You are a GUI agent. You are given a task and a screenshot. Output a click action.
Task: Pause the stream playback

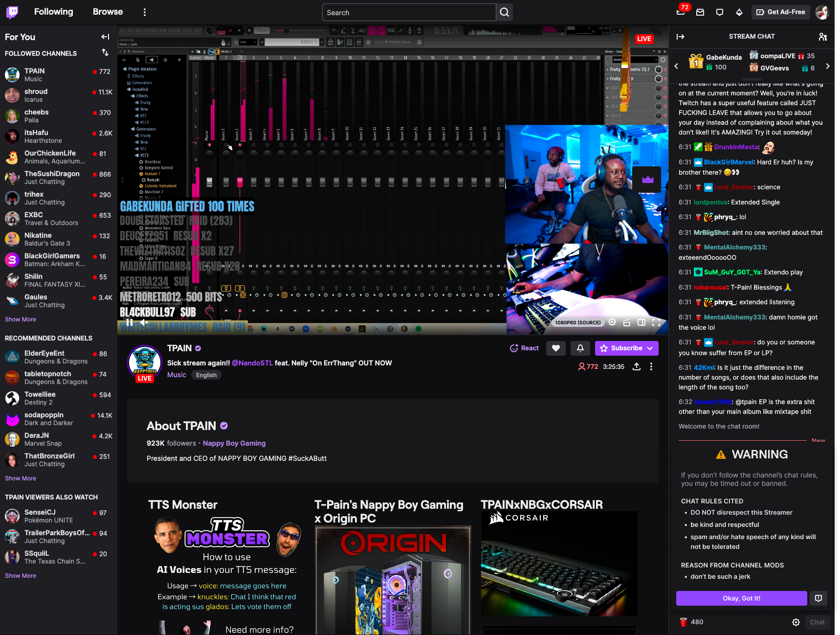129,322
